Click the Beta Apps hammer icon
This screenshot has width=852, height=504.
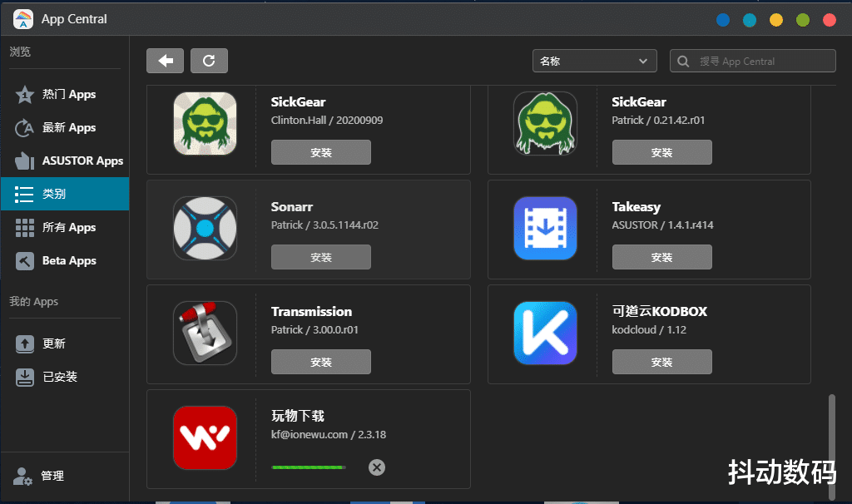tap(24, 260)
